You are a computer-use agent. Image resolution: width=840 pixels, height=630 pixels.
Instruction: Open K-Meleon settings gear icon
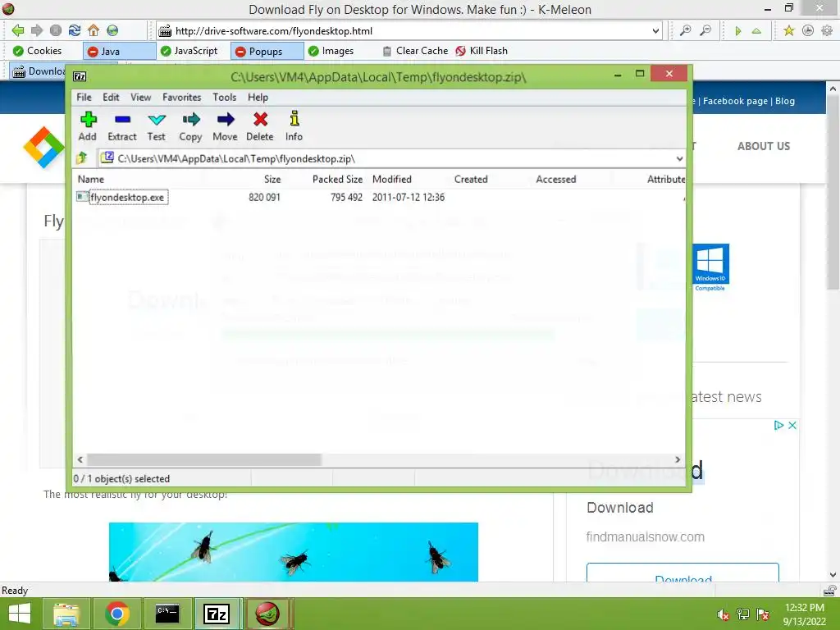click(x=827, y=30)
